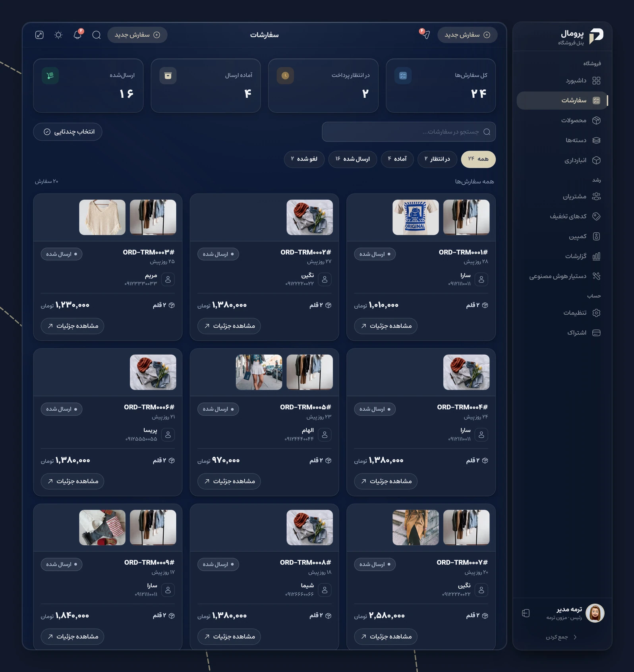Click the ارسال شده status badge on ORD-TRM0008
Screen dimensions: 634x672
click(218, 564)
